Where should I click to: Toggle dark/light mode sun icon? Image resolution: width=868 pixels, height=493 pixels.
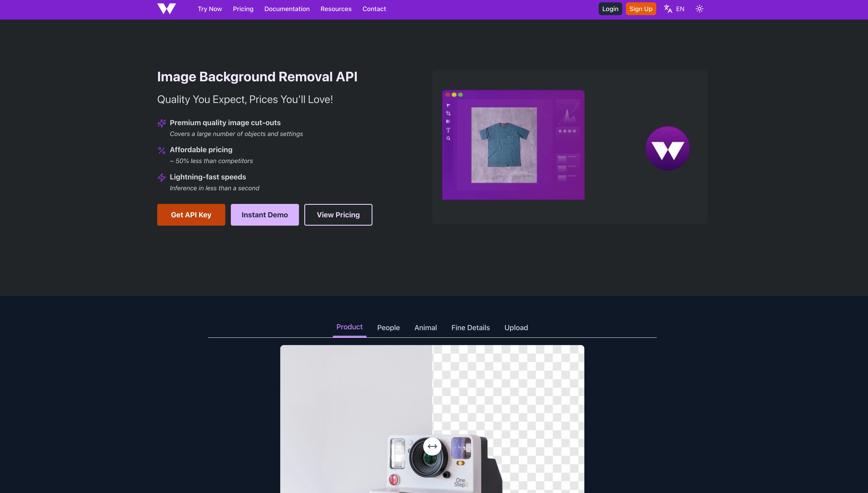pyautogui.click(x=699, y=8)
